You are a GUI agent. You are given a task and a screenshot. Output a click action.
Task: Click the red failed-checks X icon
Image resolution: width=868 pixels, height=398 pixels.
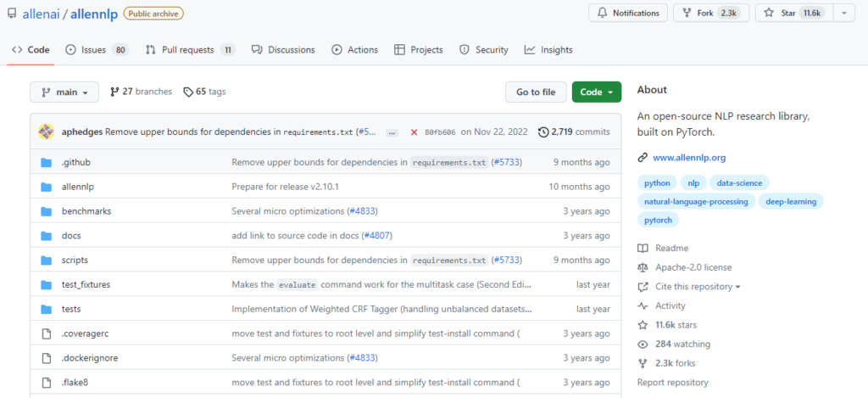point(414,132)
